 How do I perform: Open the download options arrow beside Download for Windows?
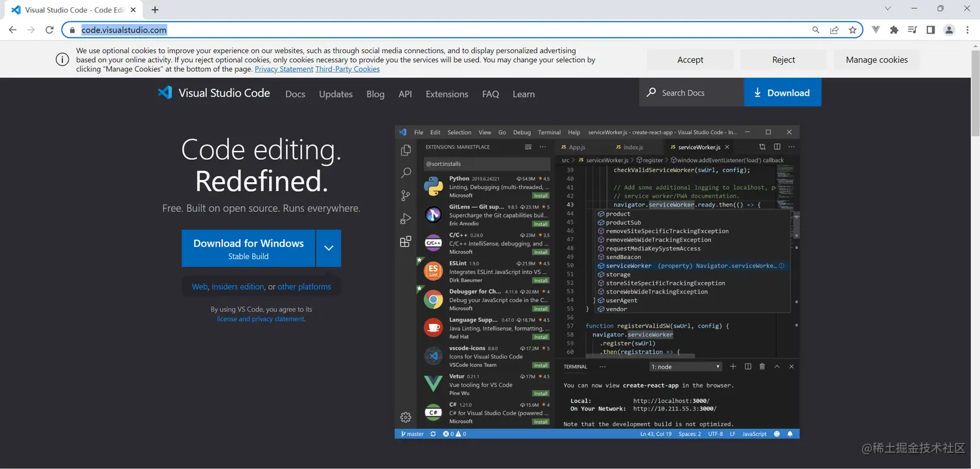pos(329,248)
